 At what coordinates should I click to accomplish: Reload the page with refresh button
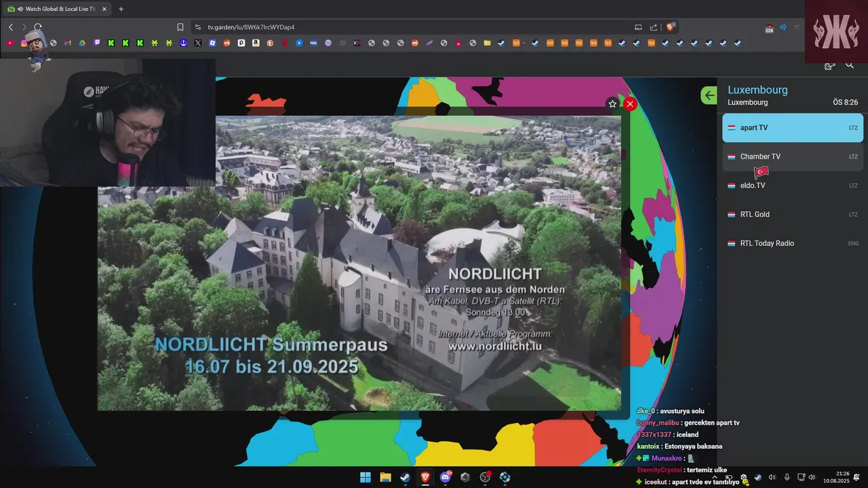coord(38,27)
